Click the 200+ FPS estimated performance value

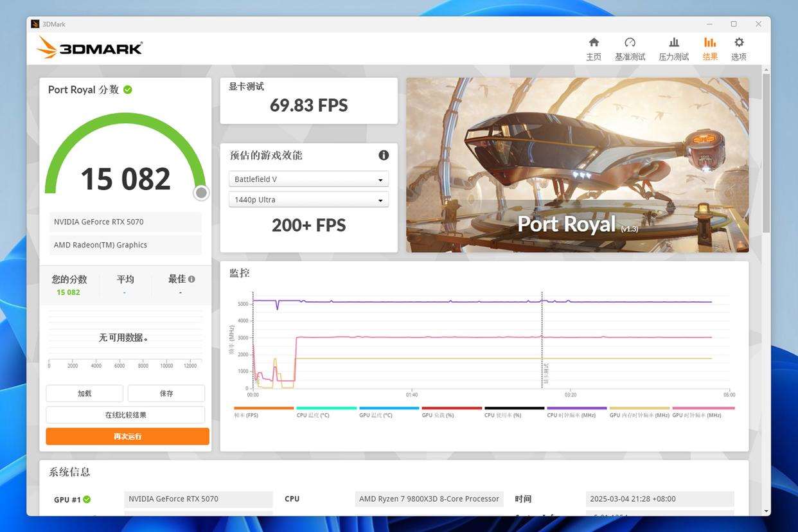[308, 226]
